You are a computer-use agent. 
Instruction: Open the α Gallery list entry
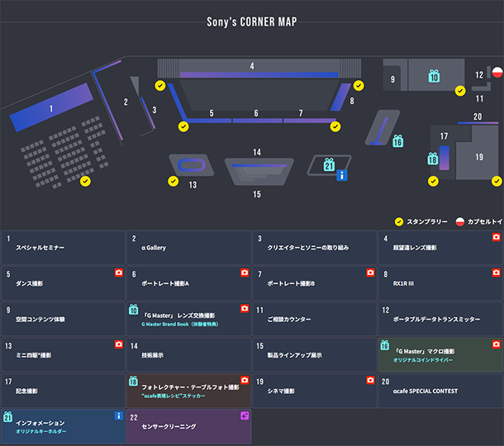click(x=189, y=248)
